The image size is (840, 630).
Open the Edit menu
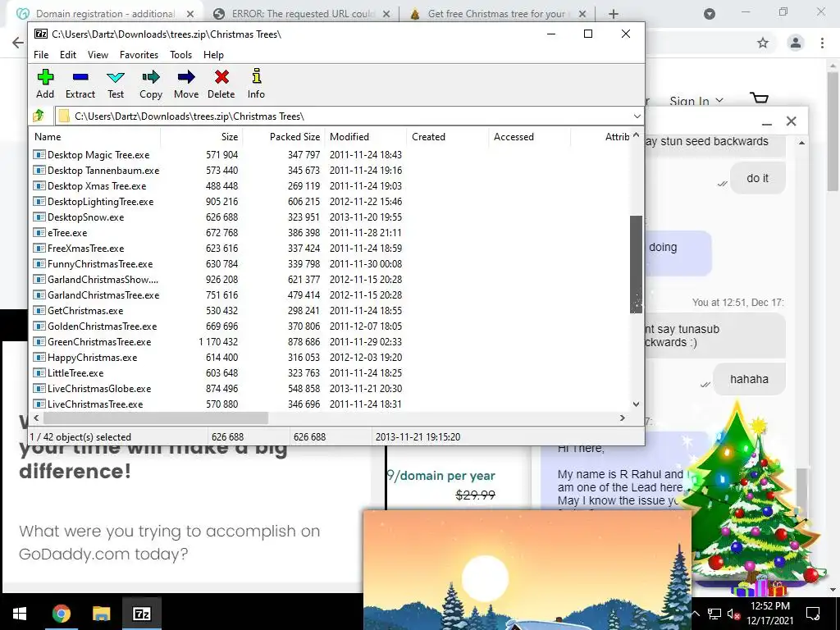(67, 55)
